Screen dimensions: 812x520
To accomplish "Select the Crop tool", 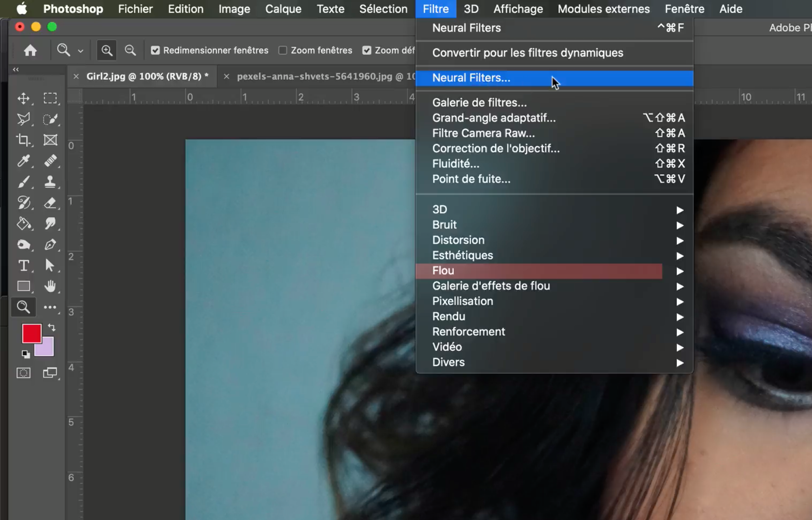I will pos(24,140).
